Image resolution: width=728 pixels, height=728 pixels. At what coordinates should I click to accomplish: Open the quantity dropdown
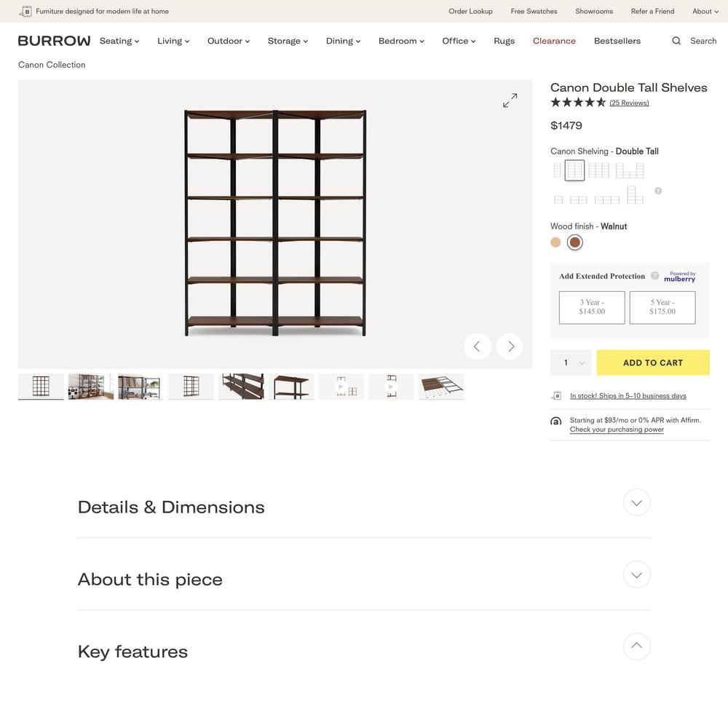coord(571,363)
